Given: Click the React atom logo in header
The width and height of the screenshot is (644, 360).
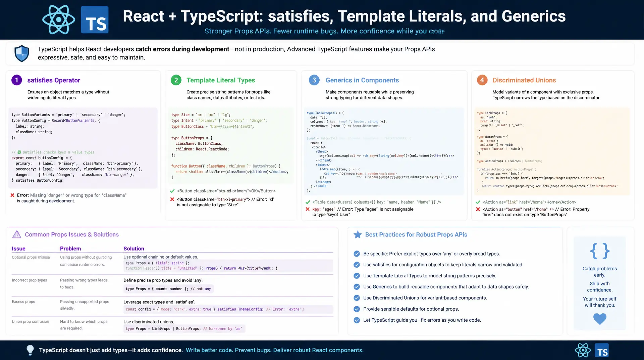Looking at the screenshot, I should point(59,19).
